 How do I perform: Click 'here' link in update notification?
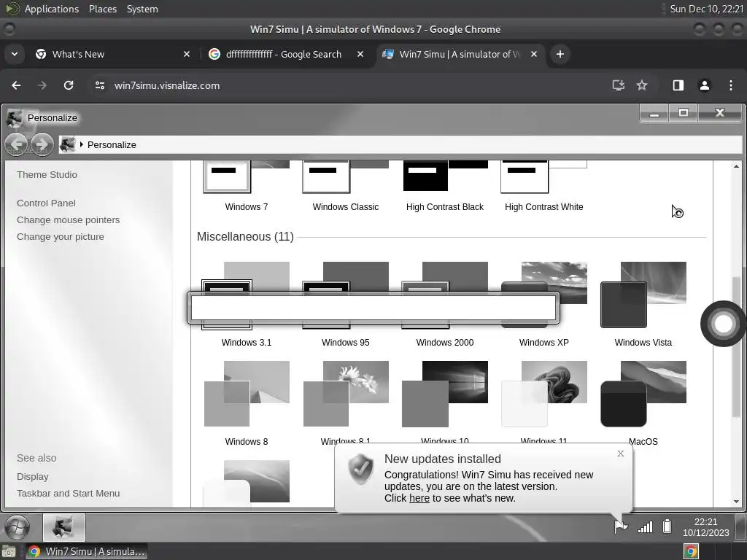[419, 498]
